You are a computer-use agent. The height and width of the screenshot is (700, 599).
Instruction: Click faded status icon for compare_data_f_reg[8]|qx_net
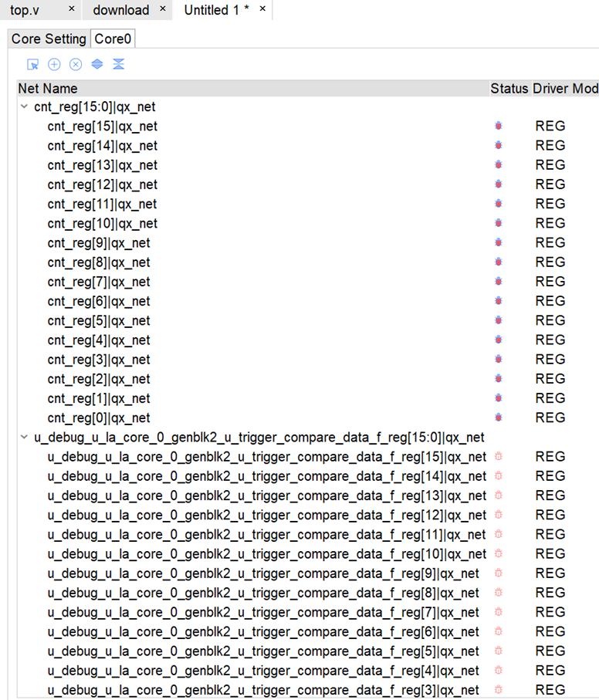pyautogui.click(x=499, y=593)
